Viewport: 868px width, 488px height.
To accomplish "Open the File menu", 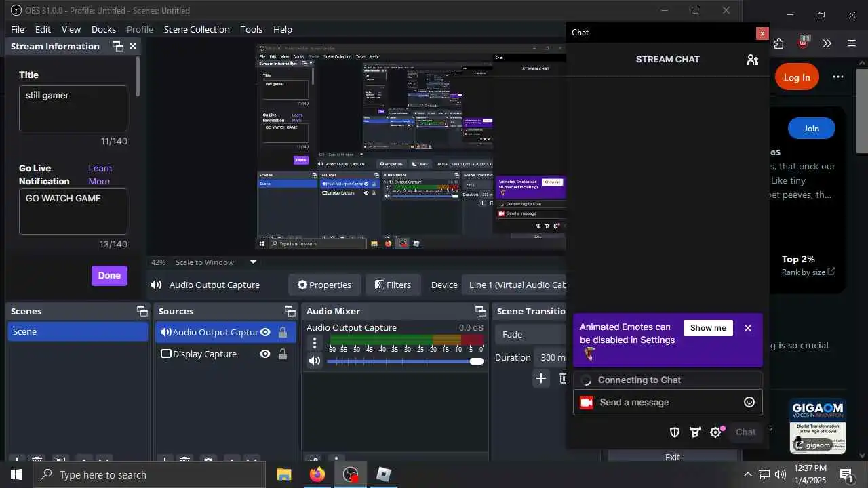I will point(18,29).
